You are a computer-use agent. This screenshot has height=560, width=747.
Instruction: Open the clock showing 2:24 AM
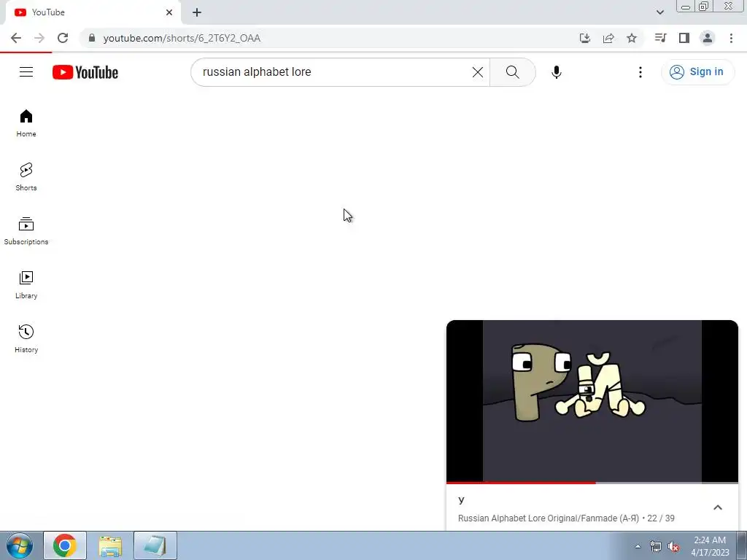pyautogui.click(x=710, y=546)
